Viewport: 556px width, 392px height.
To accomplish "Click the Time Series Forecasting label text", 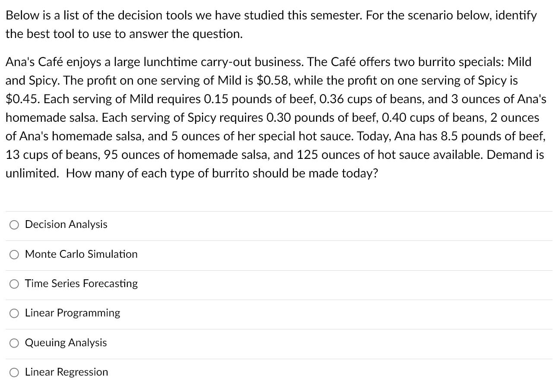I will click(81, 284).
